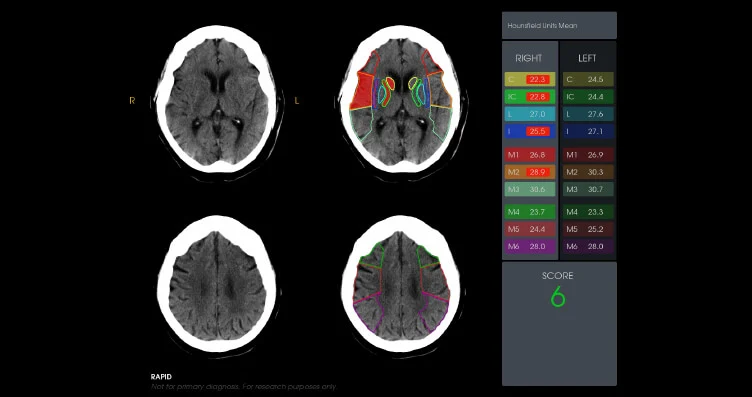Click the right I row showing 25.5

tap(530, 131)
